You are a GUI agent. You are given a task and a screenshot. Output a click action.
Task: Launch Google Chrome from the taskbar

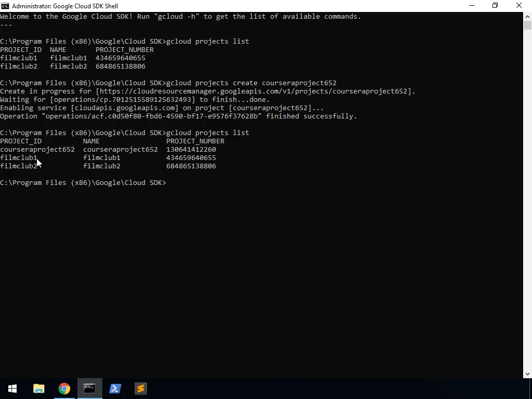coord(64,389)
